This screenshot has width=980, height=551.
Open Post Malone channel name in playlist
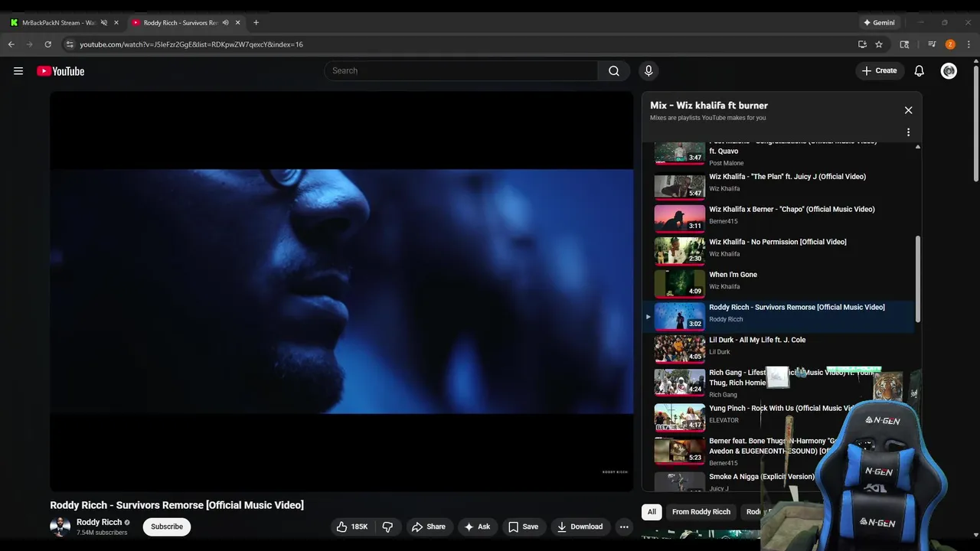pyautogui.click(x=726, y=164)
